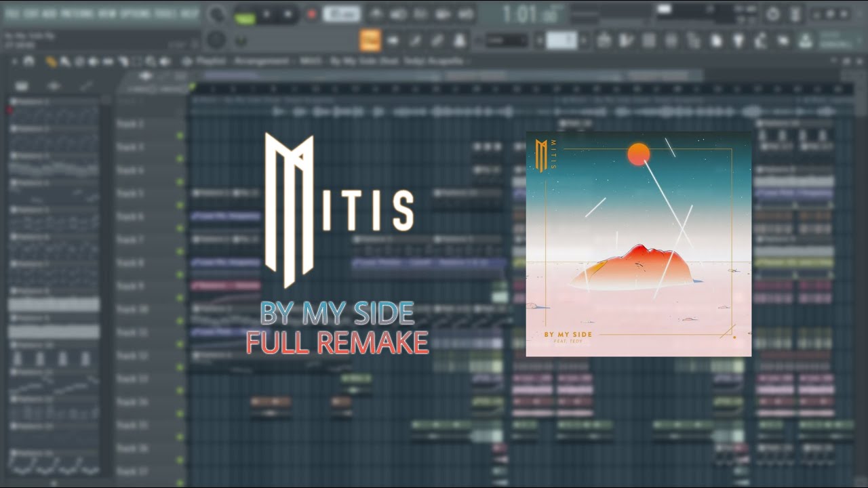
Task: Expand the Playlist options menu arrow
Action: [14, 62]
